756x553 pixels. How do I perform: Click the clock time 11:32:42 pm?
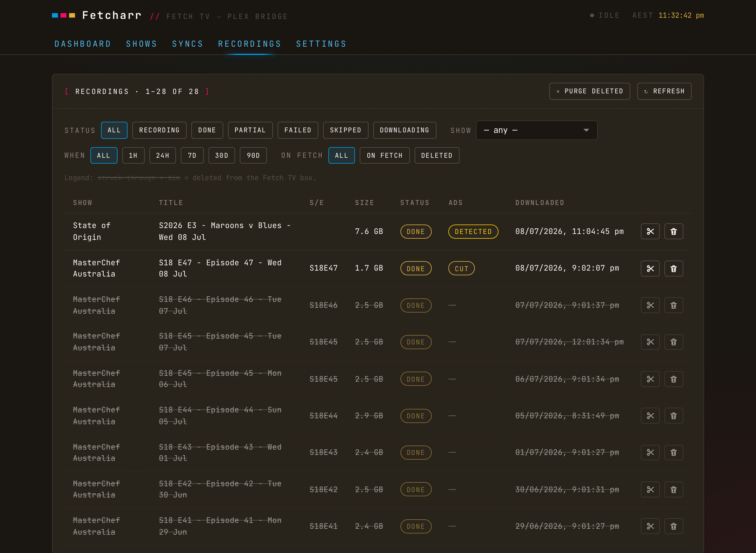(681, 15)
